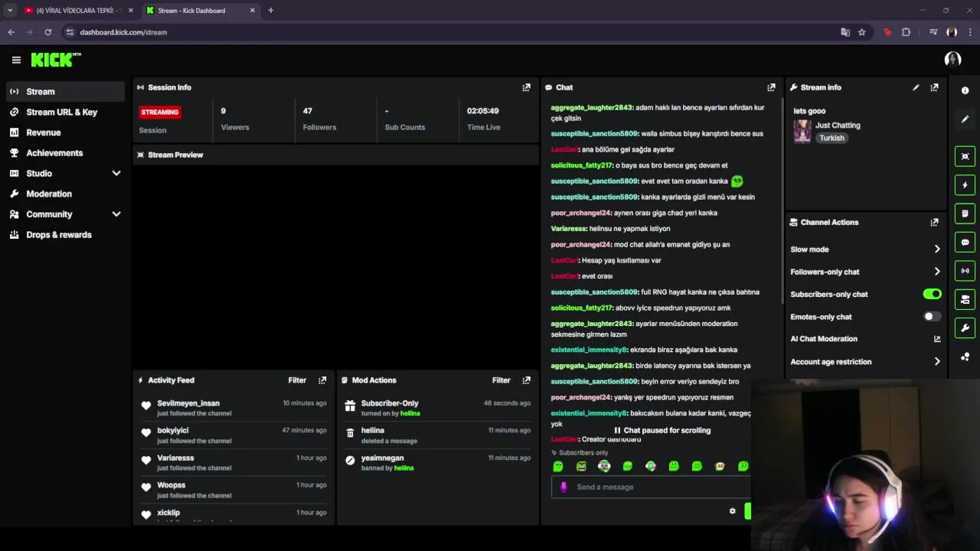Image resolution: width=980 pixels, height=551 pixels.
Task: Toggle the lightning activity feed icon in sidebar
Action: tap(965, 185)
